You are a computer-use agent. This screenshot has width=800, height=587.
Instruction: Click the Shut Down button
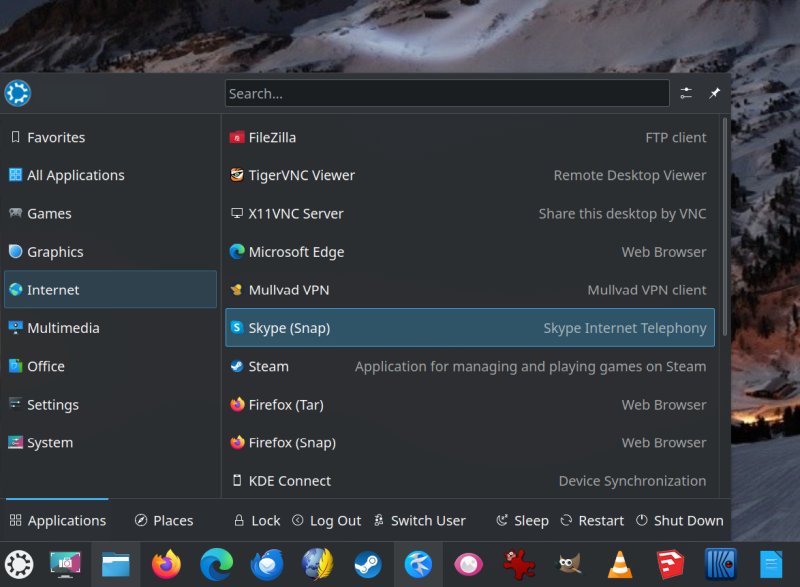point(679,520)
